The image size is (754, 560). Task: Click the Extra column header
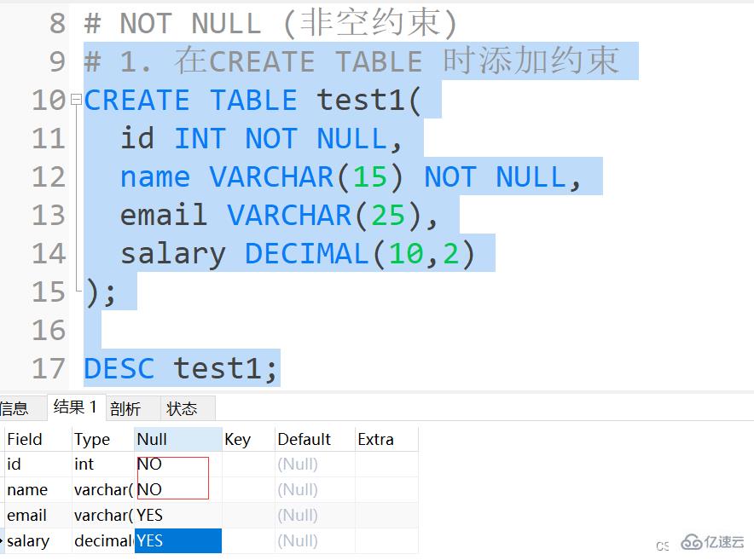[379, 439]
